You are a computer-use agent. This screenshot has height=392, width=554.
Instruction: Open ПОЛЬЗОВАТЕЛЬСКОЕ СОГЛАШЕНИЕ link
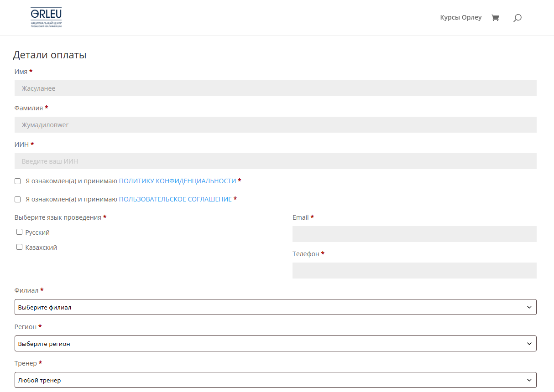(175, 199)
